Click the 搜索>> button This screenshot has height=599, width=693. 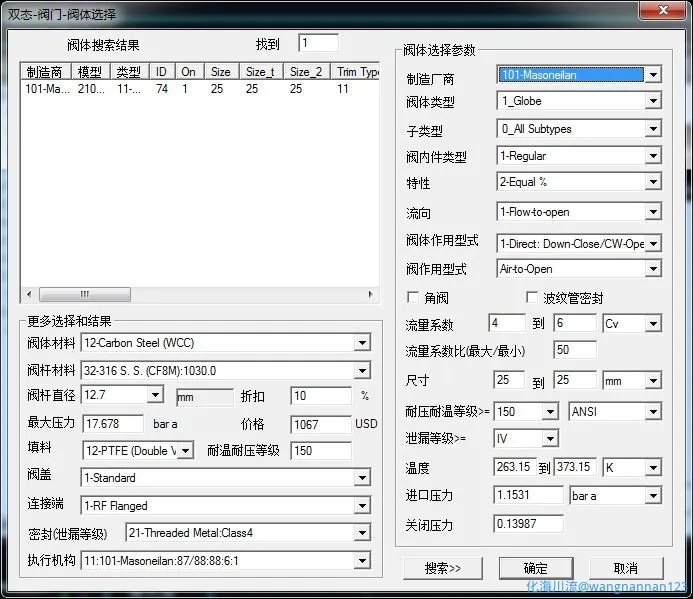coord(442,568)
